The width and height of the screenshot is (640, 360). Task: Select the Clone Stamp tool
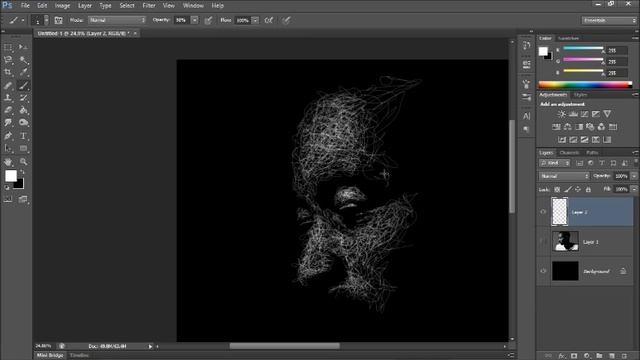click(x=8, y=98)
